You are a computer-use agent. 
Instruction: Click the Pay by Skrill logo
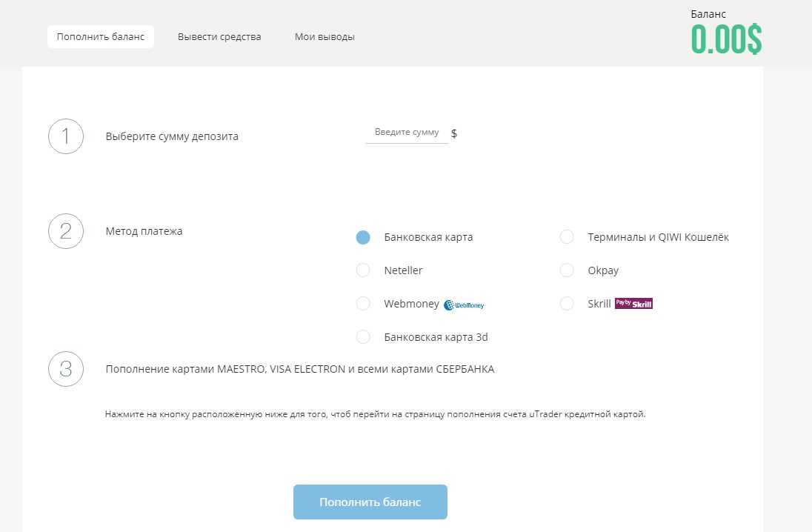[x=633, y=304]
